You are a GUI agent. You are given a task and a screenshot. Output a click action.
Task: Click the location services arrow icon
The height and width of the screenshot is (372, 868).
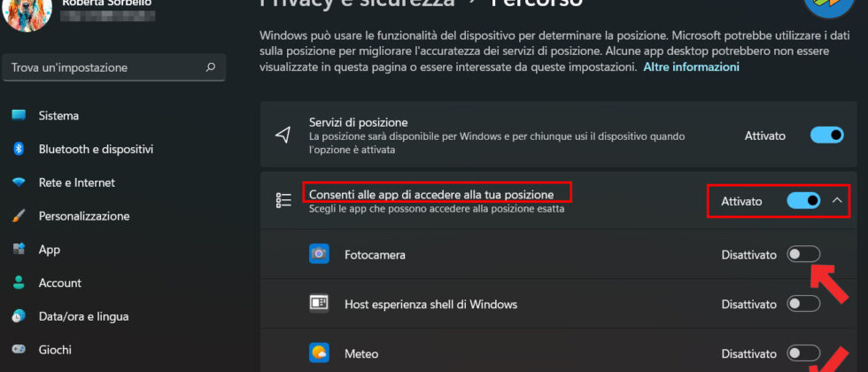283,135
